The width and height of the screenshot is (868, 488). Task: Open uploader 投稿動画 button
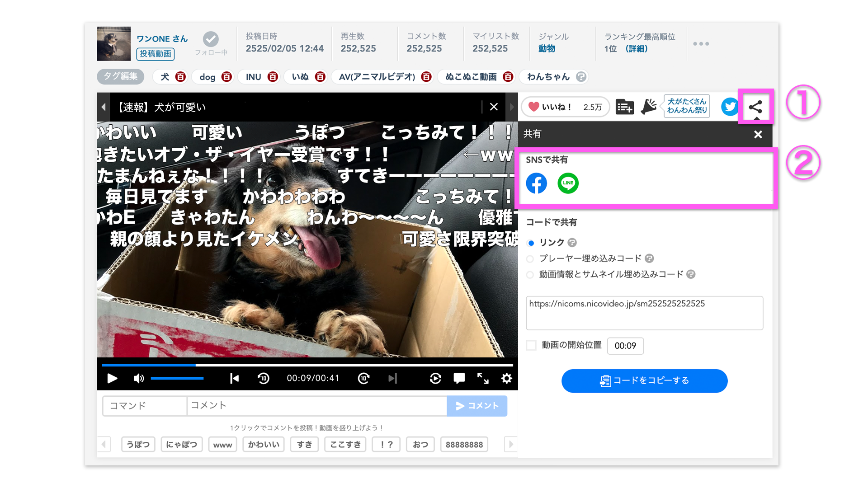tap(156, 54)
